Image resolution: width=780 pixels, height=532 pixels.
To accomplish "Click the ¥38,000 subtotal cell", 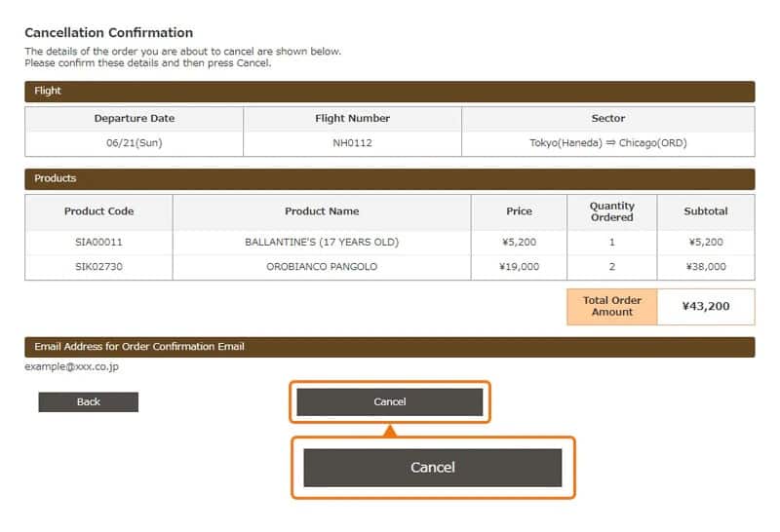I will click(x=706, y=266).
